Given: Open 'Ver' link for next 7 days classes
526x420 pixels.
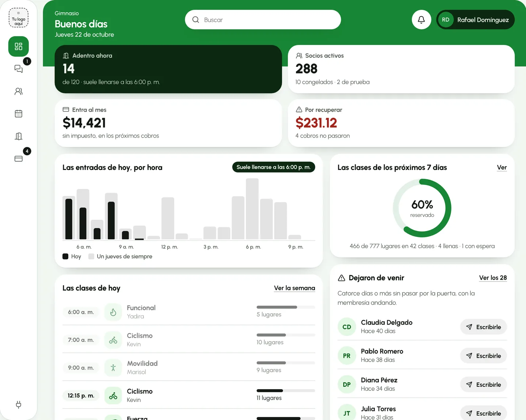Looking at the screenshot, I should [502, 167].
